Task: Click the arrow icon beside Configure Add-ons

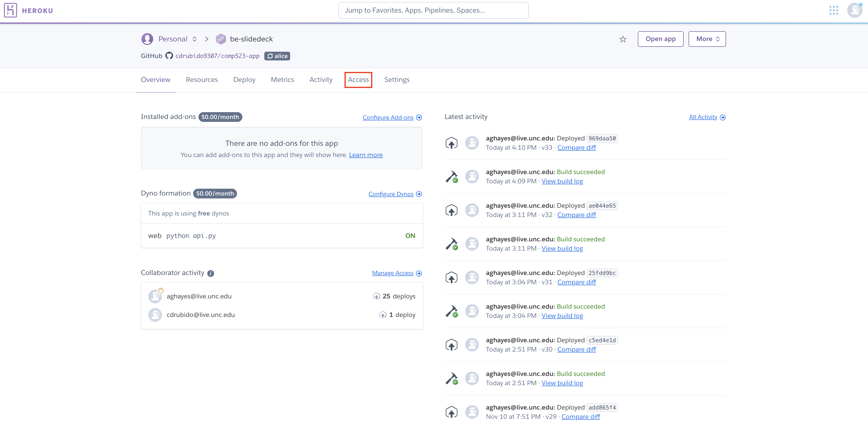Action: click(x=419, y=117)
